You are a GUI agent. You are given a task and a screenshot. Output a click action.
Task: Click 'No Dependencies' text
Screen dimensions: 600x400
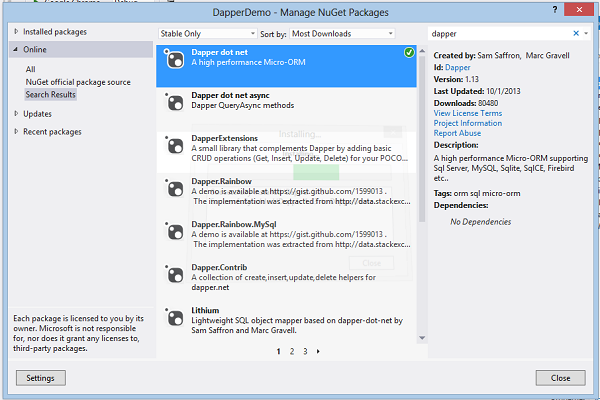click(481, 222)
